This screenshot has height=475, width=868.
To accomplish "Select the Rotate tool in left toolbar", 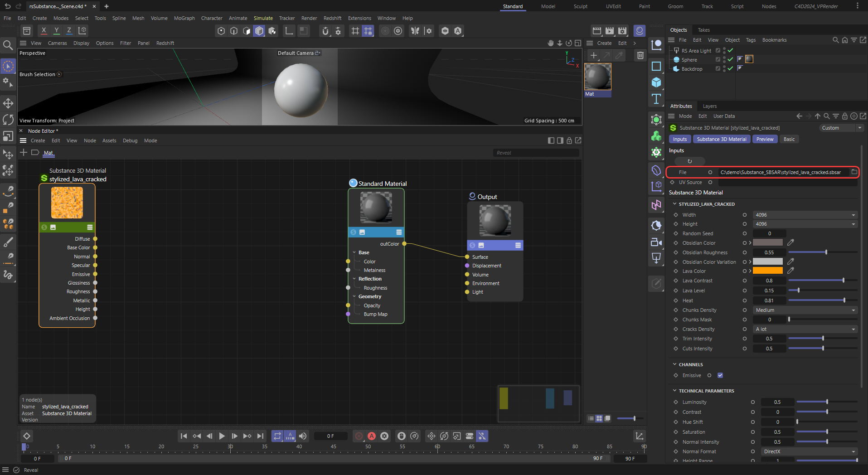I will (x=8, y=120).
